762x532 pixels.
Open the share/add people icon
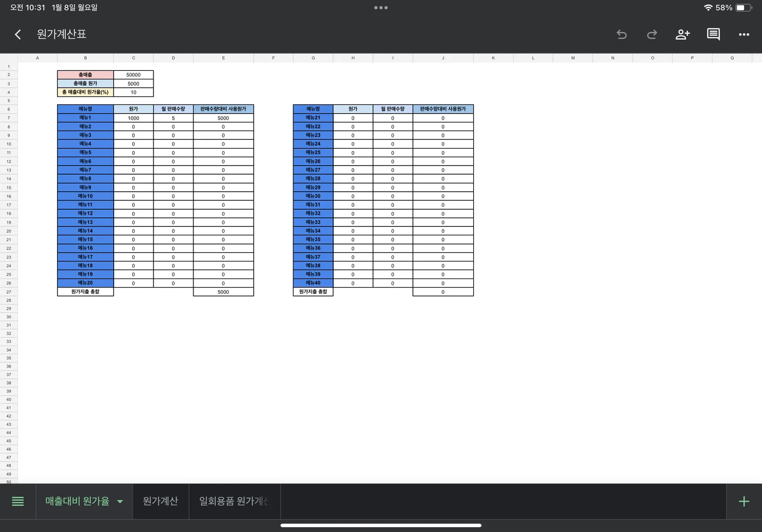tap(683, 35)
